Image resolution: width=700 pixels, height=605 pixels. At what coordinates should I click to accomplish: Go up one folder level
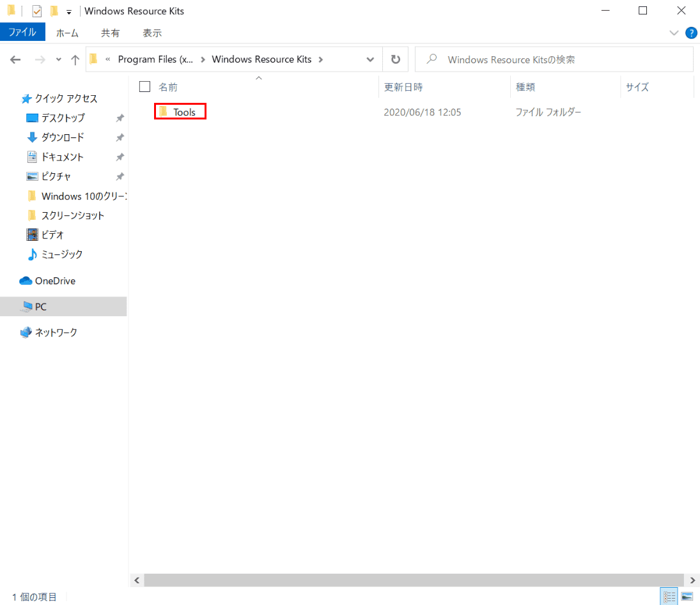[75, 60]
